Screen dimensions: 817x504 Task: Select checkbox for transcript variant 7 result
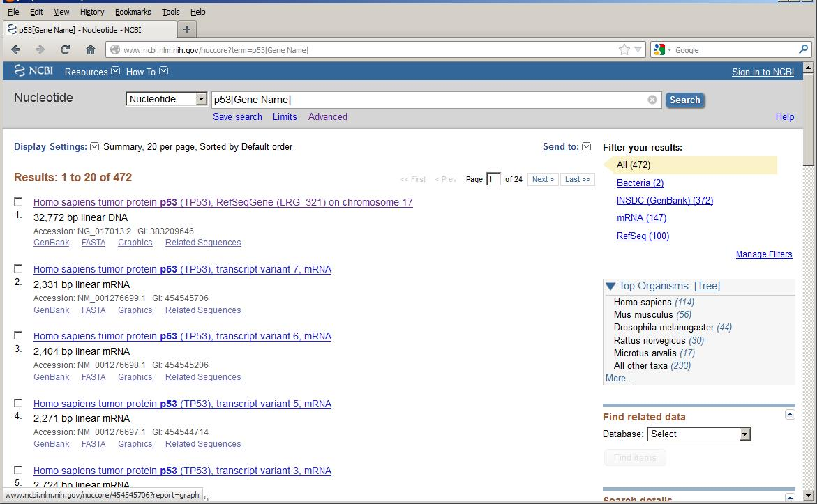point(18,268)
